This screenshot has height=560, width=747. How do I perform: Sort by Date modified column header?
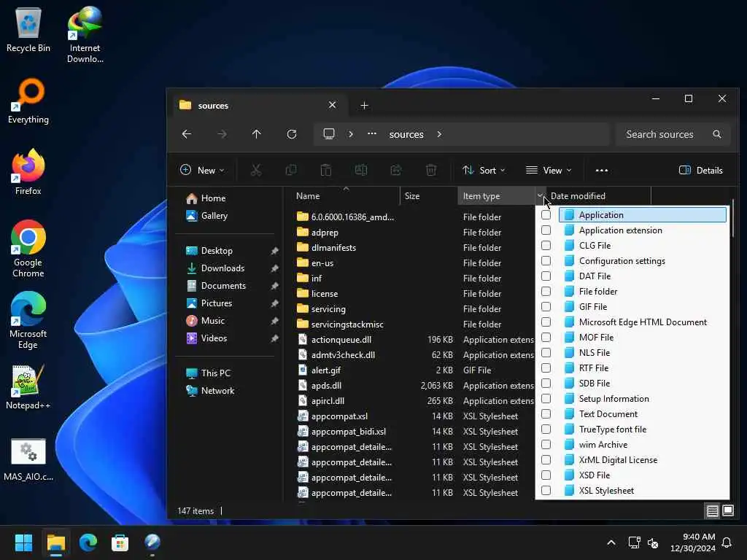coord(598,195)
